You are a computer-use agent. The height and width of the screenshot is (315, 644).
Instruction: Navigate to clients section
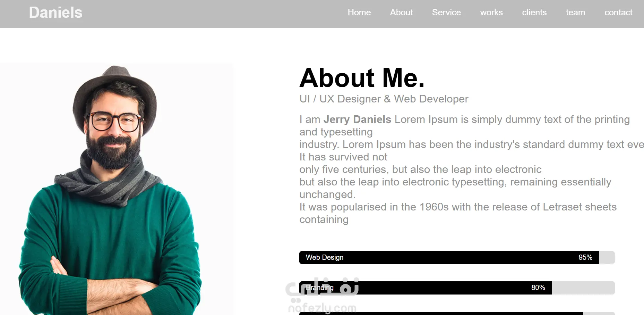(534, 13)
